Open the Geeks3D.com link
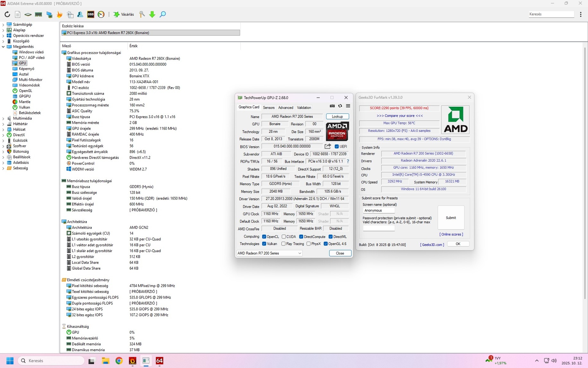Image resolution: width=588 pixels, height=368 pixels. 432,245
